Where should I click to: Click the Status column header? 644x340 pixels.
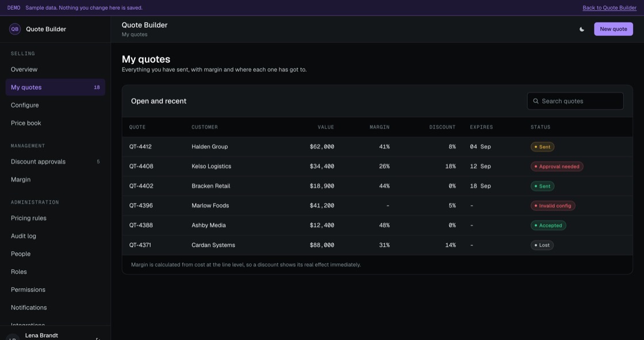(x=540, y=127)
